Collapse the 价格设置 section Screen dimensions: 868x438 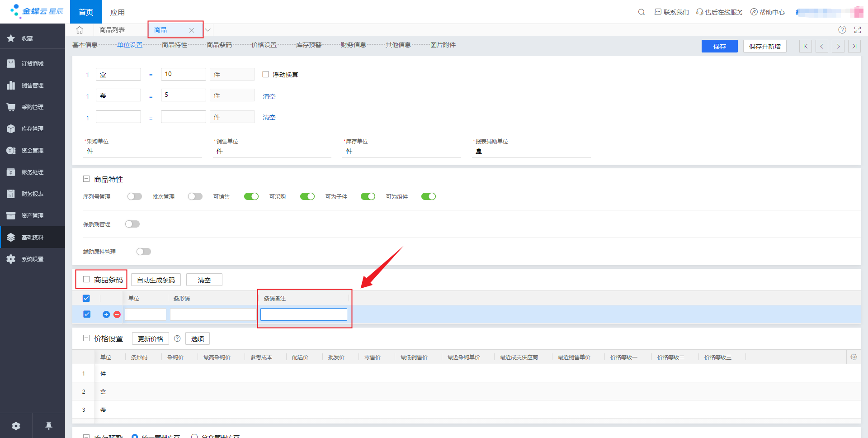tap(86, 338)
